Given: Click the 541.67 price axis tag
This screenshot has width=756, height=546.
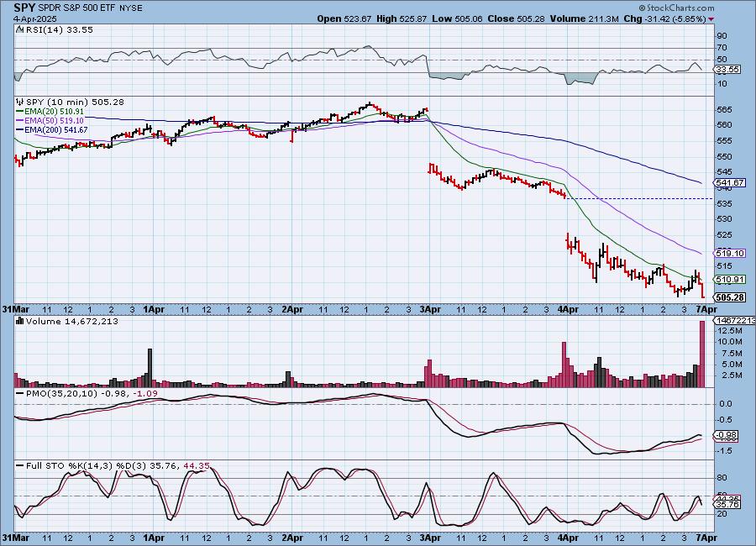Looking at the screenshot, I should pyautogui.click(x=729, y=183).
